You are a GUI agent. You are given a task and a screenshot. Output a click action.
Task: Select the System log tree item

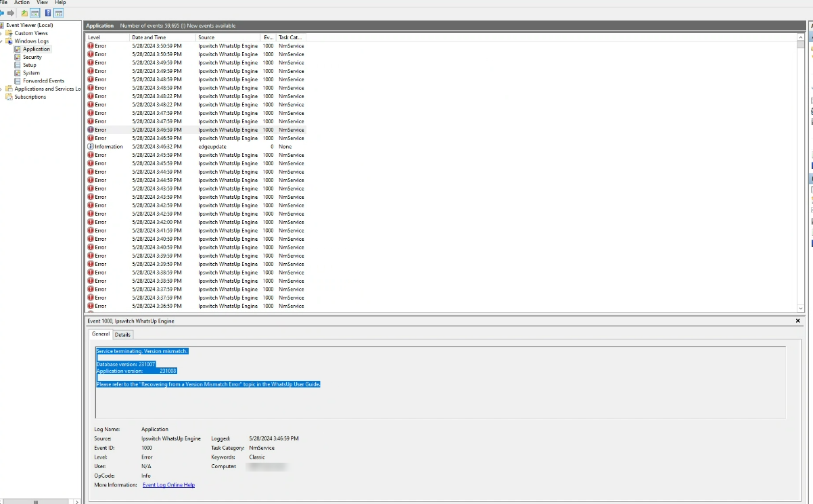pyautogui.click(x=31, y=73)
